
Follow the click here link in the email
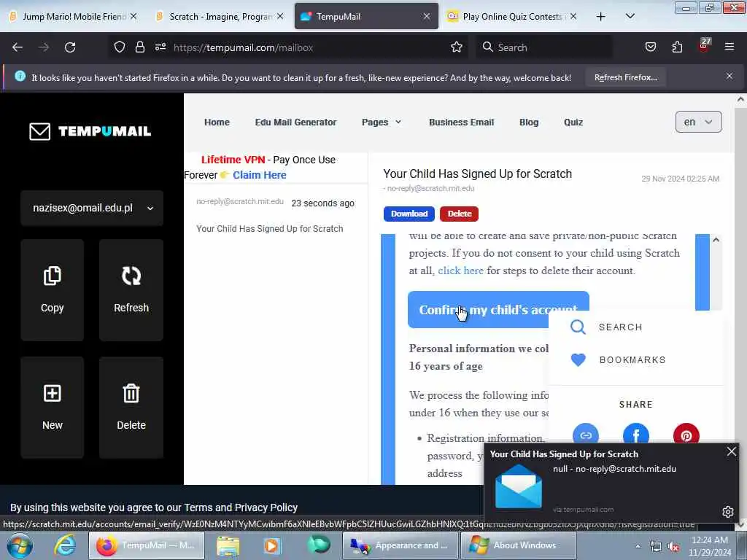pyautogui.click(x=460, y=271)
